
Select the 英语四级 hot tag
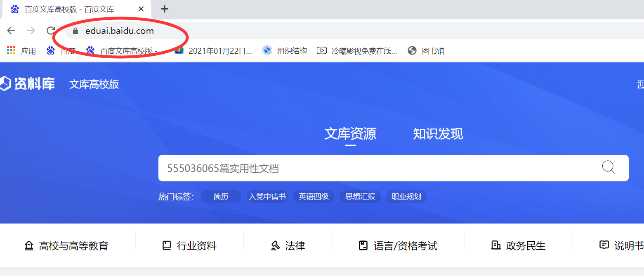pyautogui.click(x=314, y=197)
